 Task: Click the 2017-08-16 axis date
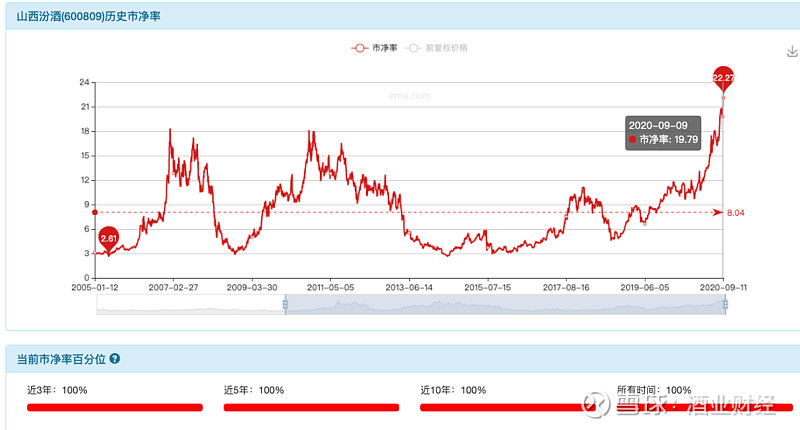(566, 288)
